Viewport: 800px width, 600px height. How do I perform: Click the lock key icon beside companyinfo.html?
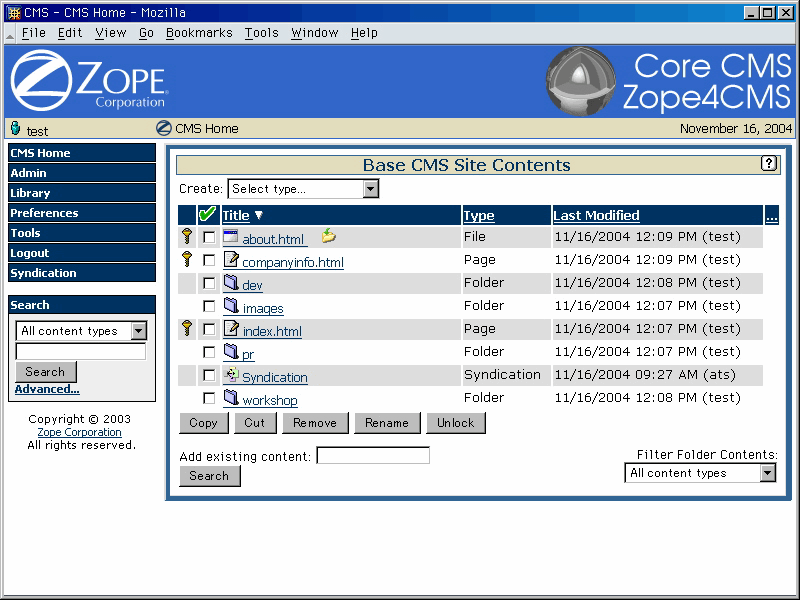point(187,259)
